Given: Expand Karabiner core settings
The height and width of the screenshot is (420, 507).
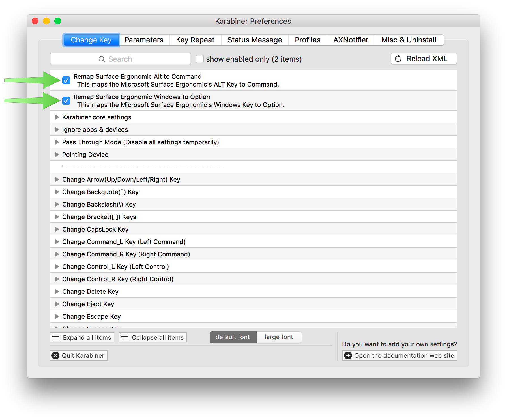Looking at the screenshot, I should point(57,117).
